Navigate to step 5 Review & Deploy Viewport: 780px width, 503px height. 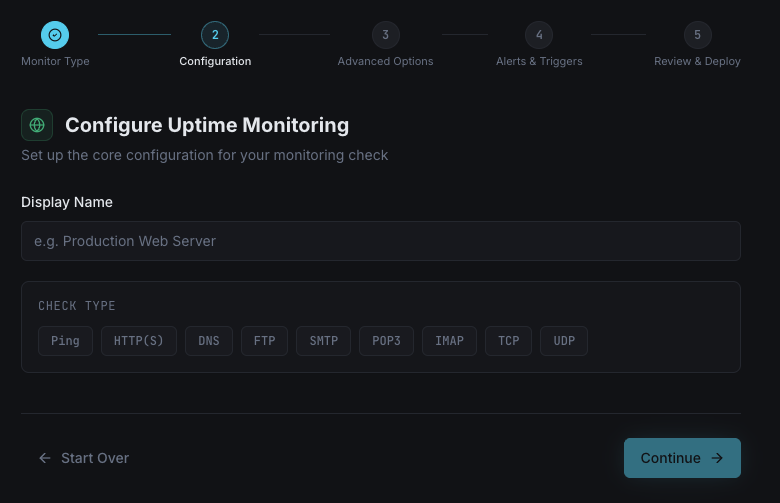point(697,35)
